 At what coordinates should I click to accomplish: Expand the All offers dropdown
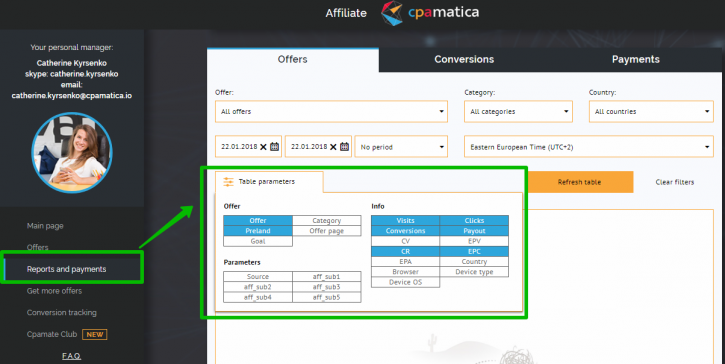point(332,111)
